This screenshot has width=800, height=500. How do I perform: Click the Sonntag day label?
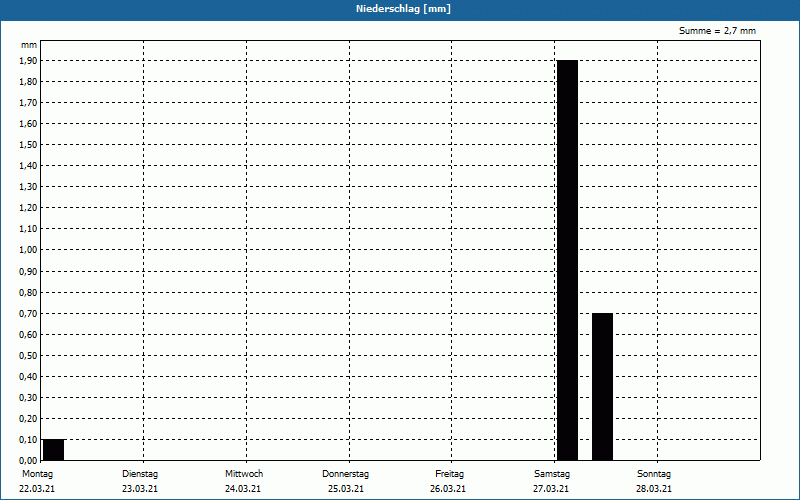point(654,473)
